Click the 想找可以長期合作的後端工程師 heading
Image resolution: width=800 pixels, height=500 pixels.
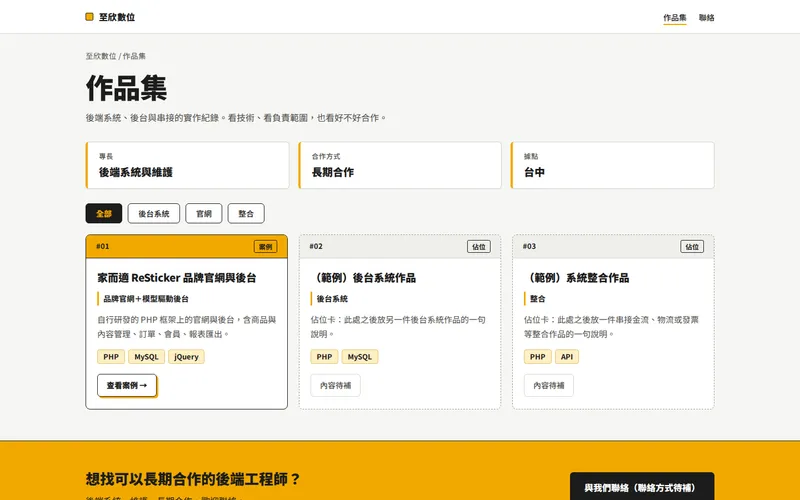(x=193, y=479)
